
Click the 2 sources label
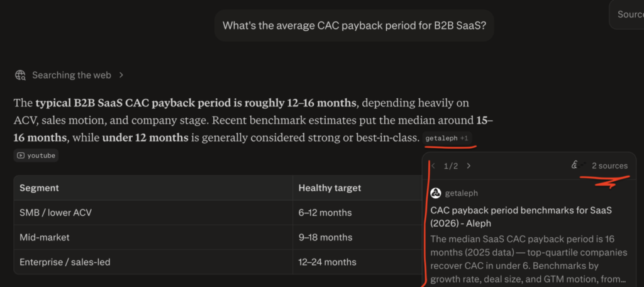[609, 166]
